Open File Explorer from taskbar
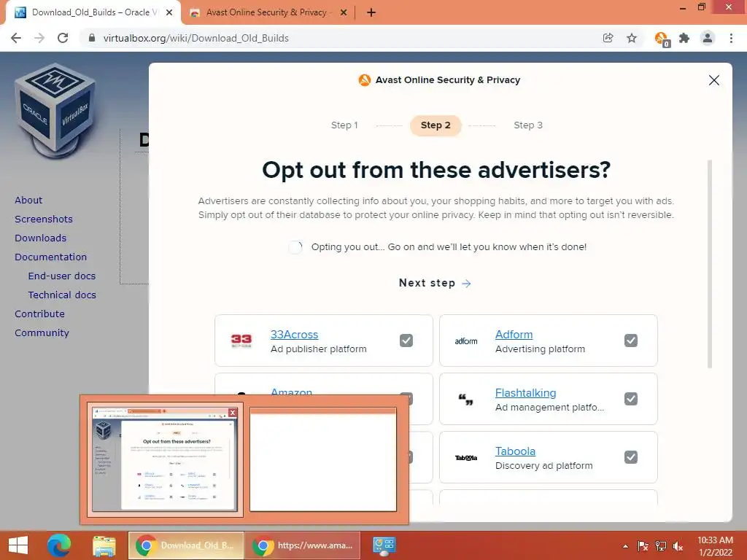 click(x=104, y=545)
